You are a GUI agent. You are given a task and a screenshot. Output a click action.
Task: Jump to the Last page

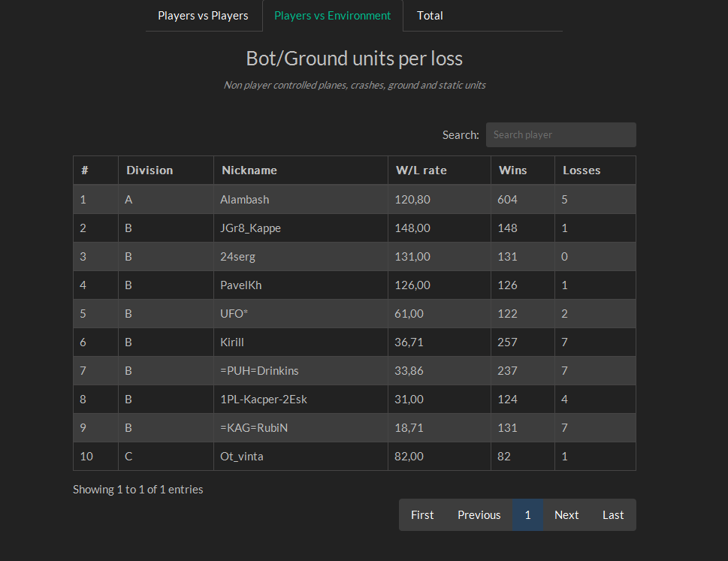[613, 515]
